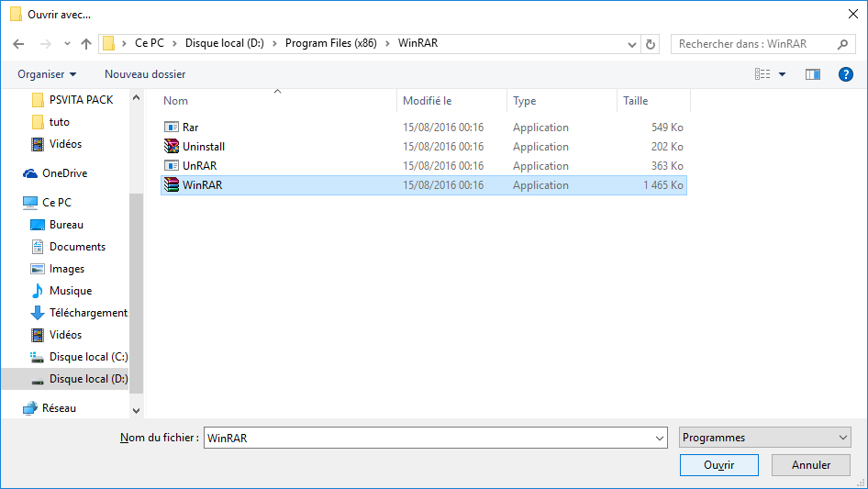
Task: Go up one folder level
Action: pyautogui.click(x=86, y=44)
